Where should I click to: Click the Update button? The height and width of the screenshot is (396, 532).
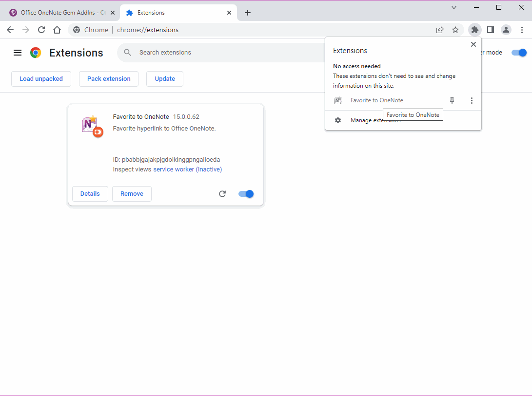click(x=165, y=78)
